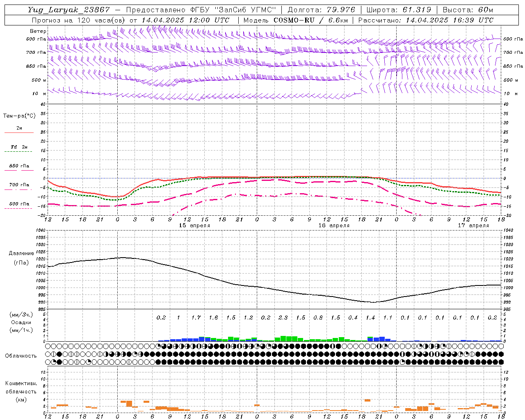Click the 2.3 precipitation amount value
This screenshot has height=420, width=525.
(x=283, y=318)
